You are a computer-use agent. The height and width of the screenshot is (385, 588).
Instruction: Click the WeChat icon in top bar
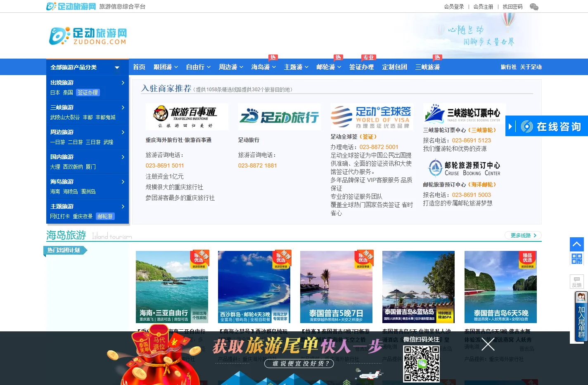tap(534, 7)
